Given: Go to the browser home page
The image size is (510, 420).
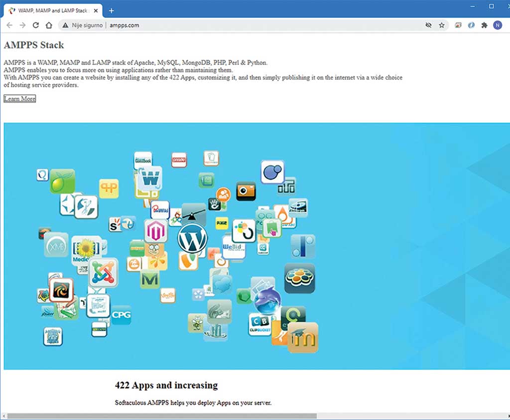Looking at the screenshot, I should click(x=48, y=25).
